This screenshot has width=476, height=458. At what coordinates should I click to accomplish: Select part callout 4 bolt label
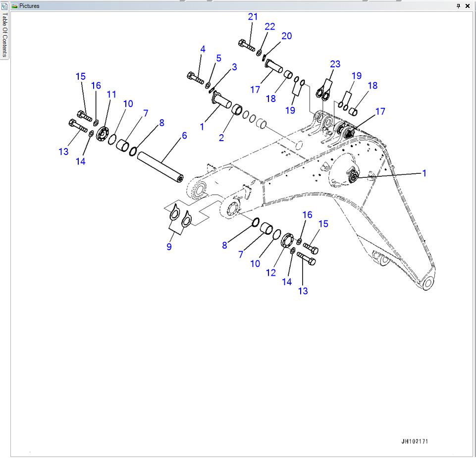click(203, 49)
